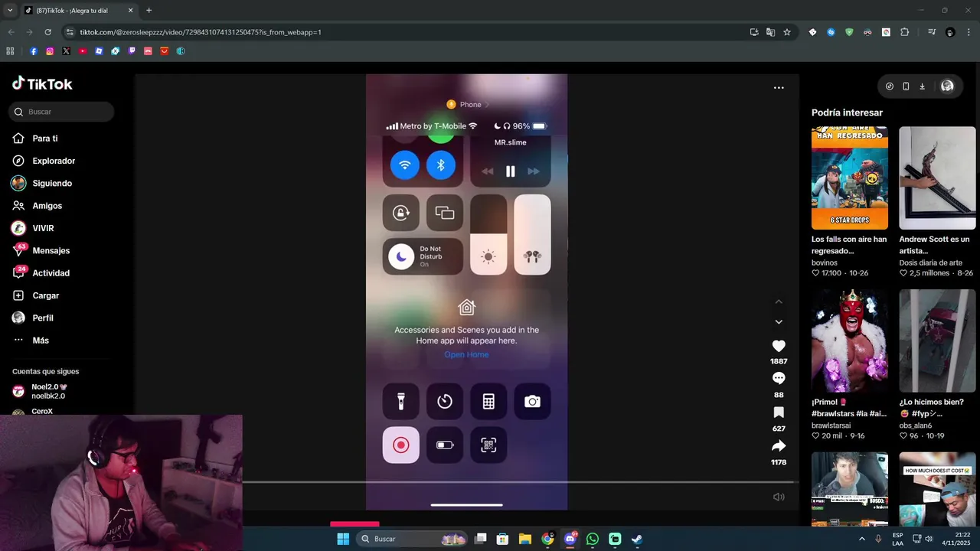Open followed account Noel2.0
Viewport: 980px width, 551px height.
coord(47,391)
